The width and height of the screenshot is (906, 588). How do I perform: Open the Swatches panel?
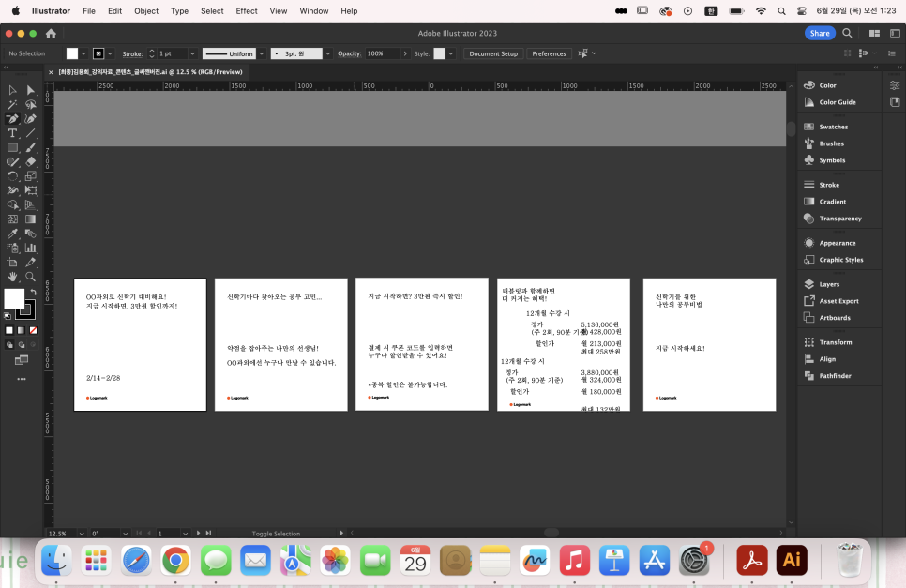tap(833, 127)
